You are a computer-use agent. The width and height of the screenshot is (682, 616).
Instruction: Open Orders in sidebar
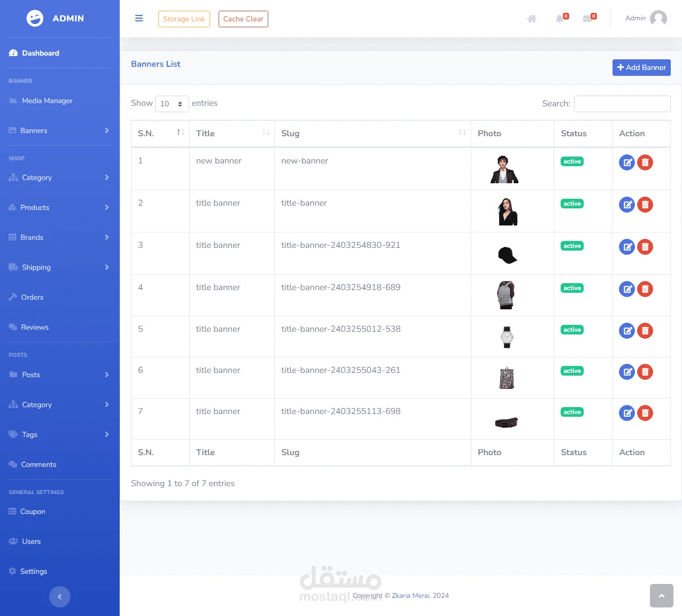pos(26,297)
